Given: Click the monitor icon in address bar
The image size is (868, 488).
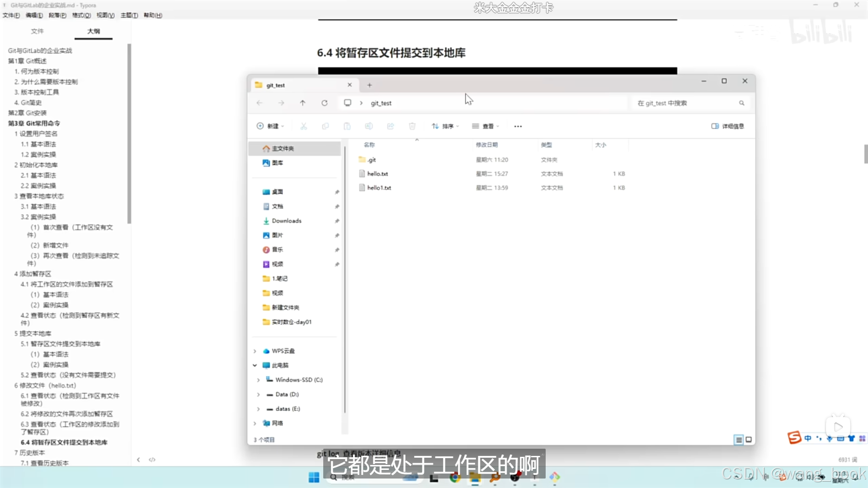Looking at the screenshot, I should pos(348,103).
